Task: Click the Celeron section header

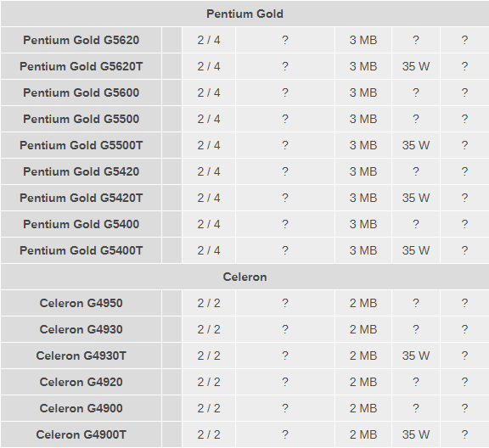Action: pos(244,277)
